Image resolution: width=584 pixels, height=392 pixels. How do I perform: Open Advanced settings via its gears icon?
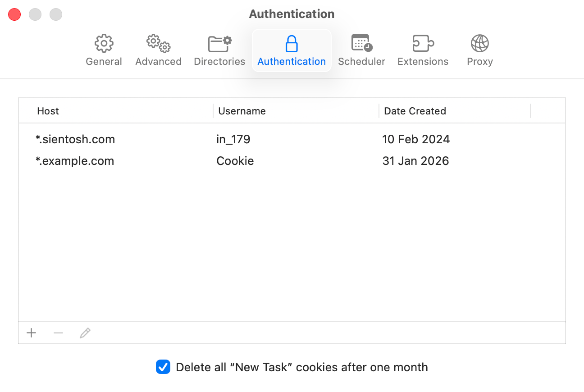(x=158, y=43)
